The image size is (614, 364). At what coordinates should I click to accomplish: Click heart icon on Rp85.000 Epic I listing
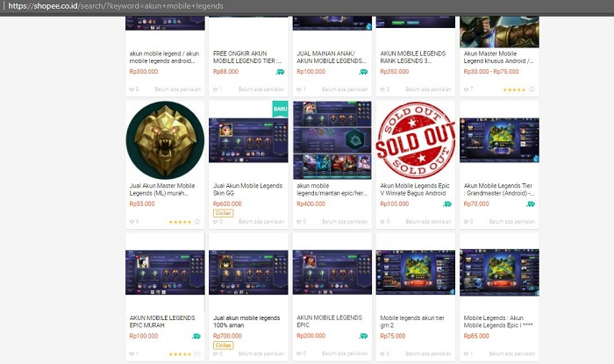point(466,354)
